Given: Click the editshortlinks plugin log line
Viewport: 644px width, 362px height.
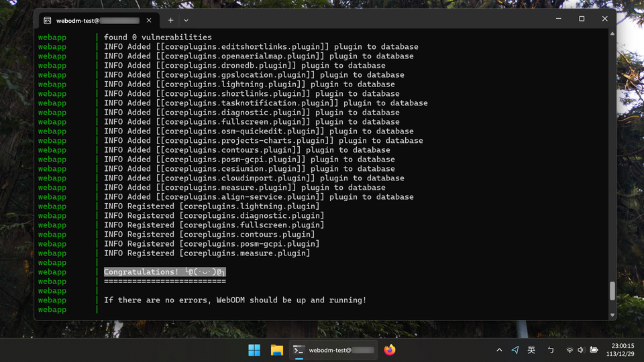Looking at the screenshot, I should 261,47.
